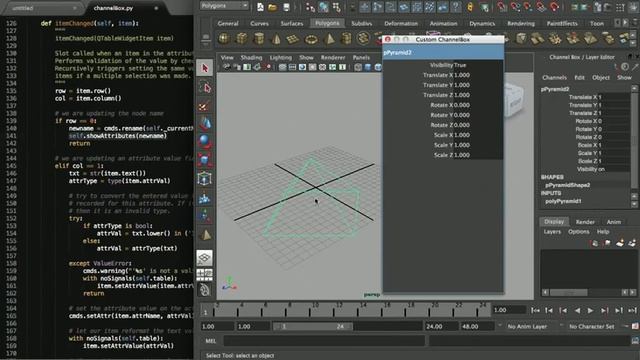The image size is (640, 360).
Task: Create a polygon cylinder from shelf
Action: click(x=259, y=39)
